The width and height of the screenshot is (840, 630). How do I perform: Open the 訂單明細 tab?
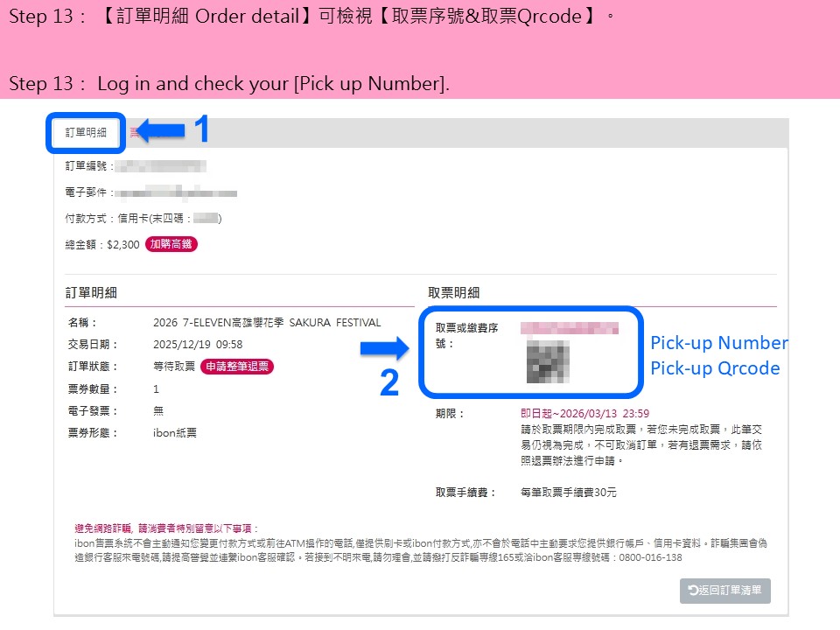click(86, 132)
